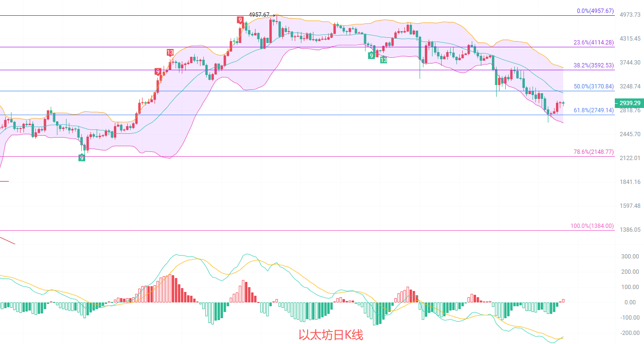
Task: Click the -200.00 MACD axis label
Action: click(x=629, y=333)
